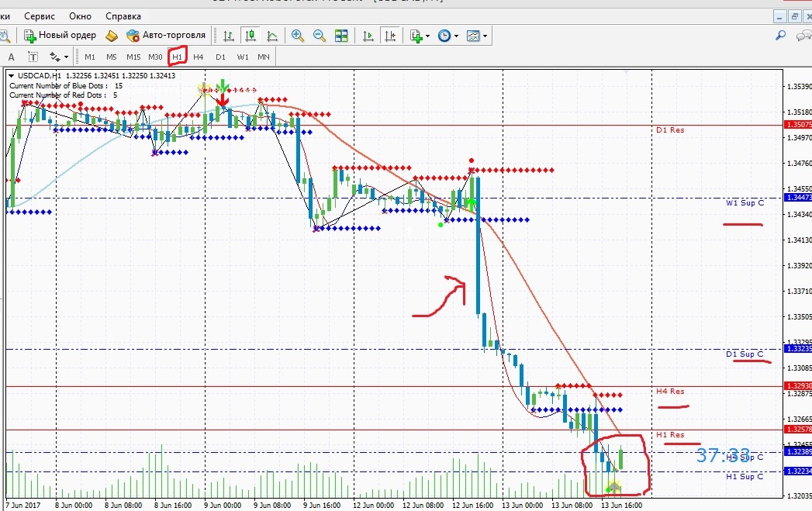Click the D1 Res line label
Image resolution: width=812 pixels, height=511 pixels.
pos(670,130)
